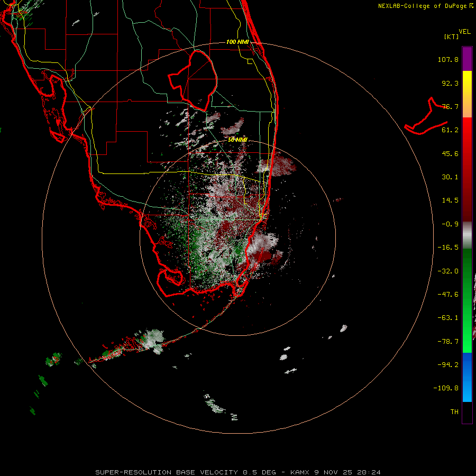Click the VEL legend heading

[x=465, y=32]
